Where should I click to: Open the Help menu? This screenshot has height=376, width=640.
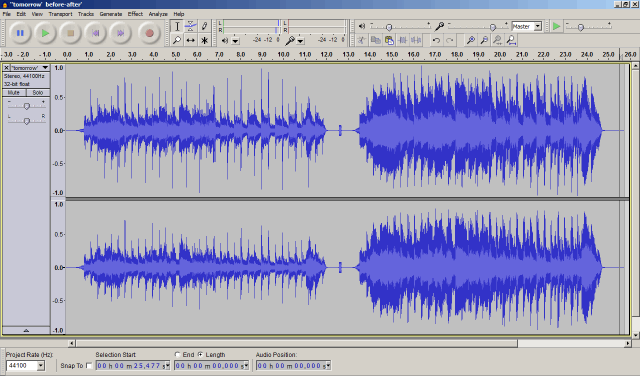tap(179, 14)
